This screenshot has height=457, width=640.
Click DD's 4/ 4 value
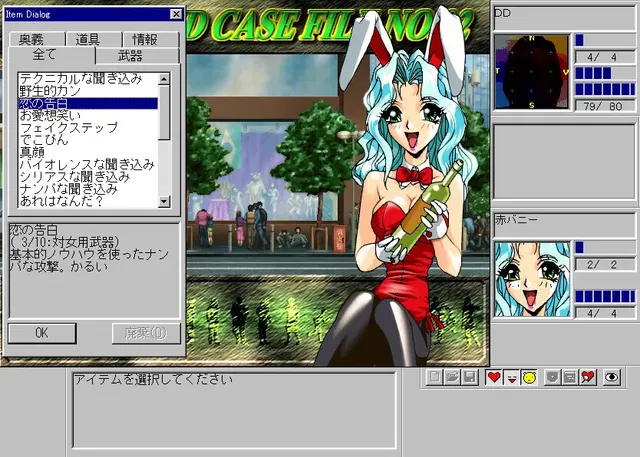pyautogui.click(x=605, y=57)
